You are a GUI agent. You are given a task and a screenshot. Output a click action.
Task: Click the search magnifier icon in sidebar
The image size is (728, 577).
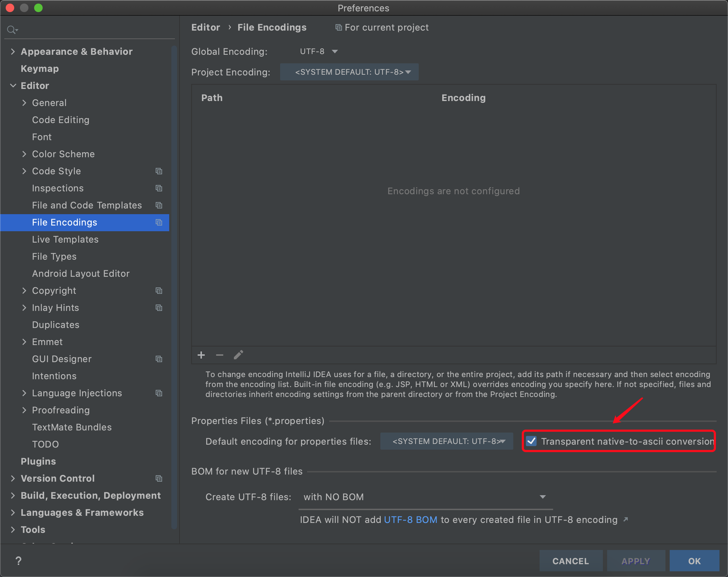coord(12,30)
